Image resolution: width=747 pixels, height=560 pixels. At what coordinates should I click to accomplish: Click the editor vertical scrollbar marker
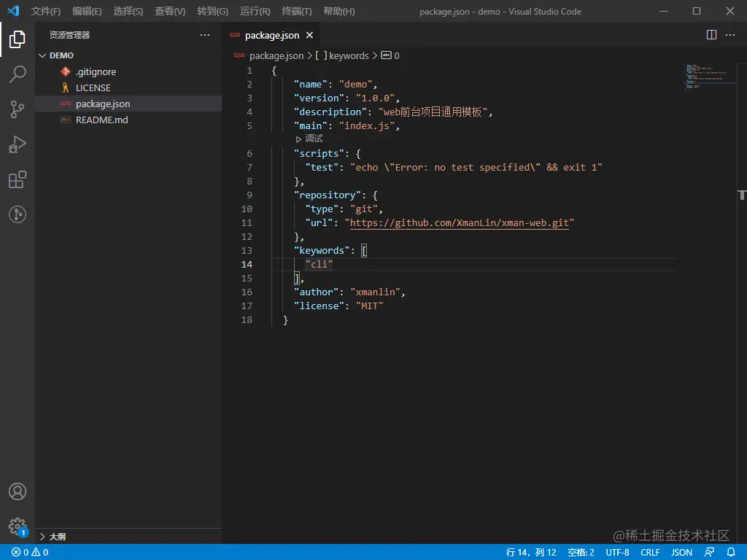[x=742, y=195]
